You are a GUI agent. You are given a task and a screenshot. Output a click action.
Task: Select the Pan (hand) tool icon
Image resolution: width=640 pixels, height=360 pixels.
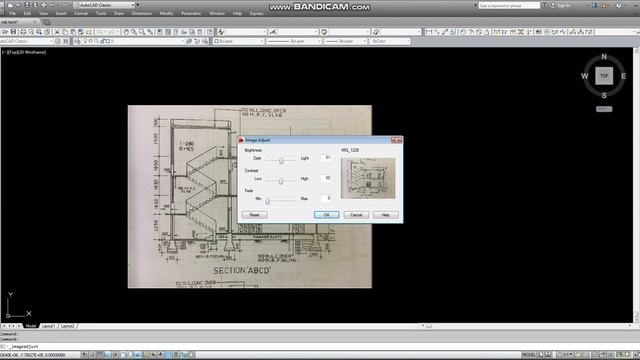[x=126, y=32]
